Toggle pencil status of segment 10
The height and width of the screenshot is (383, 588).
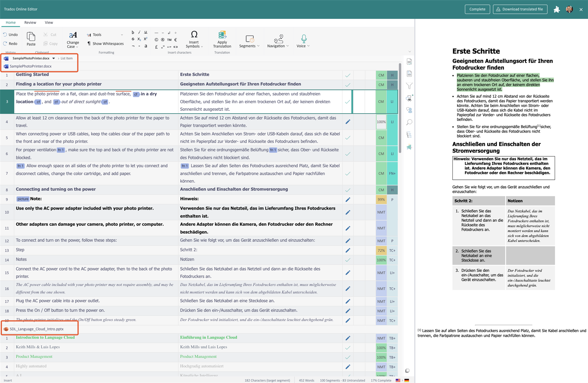[348, 212]
